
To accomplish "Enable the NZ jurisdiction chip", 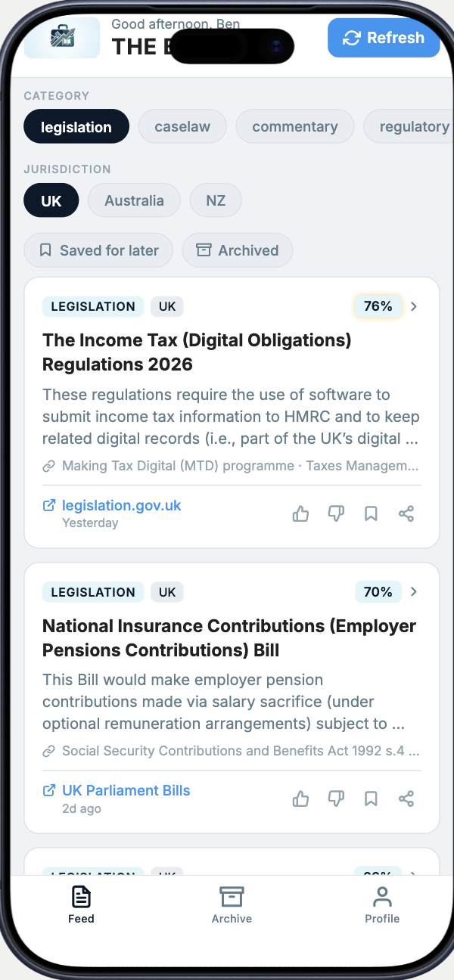I will coord(216,200).
